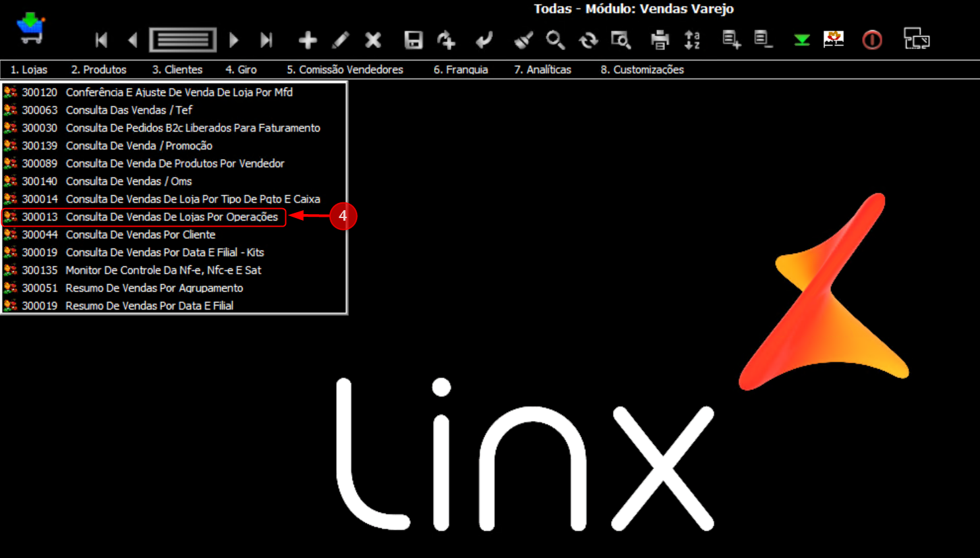
Task: Select 300120 Conferência E Ajuste De Venda
Action: [x=174, y=92]
